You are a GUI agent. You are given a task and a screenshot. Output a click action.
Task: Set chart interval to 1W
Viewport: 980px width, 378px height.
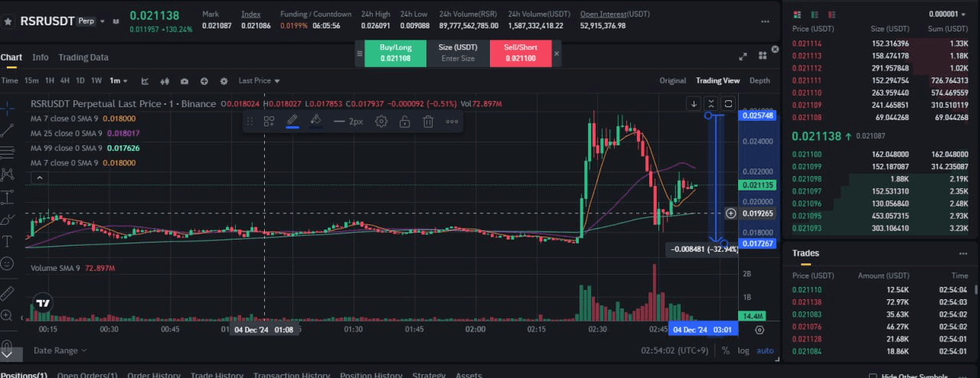tap(96, 81)
